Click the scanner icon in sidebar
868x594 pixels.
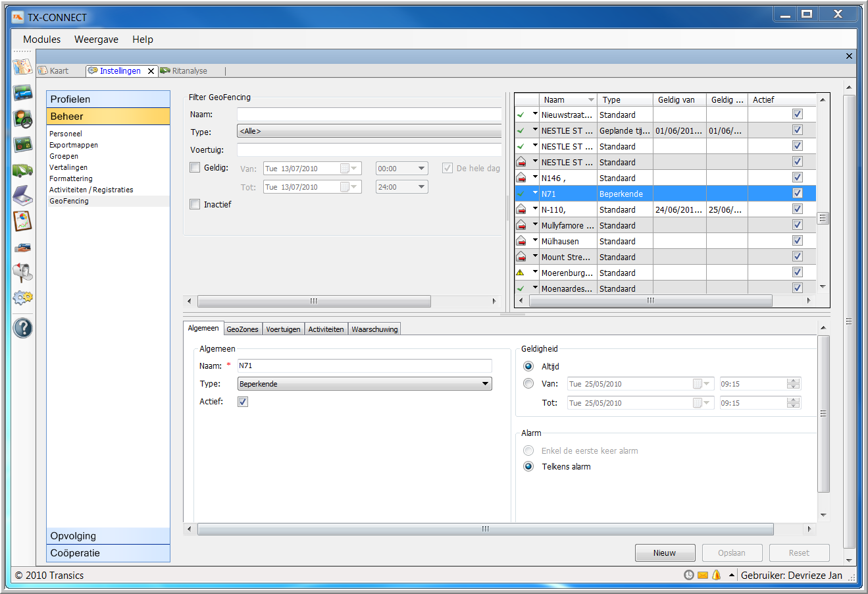point(22,196)
